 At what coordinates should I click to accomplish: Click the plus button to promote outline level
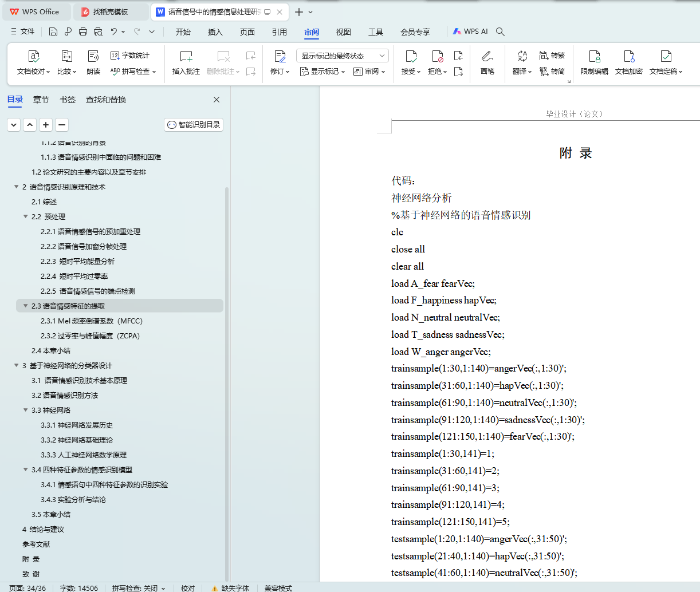pyautogui.click(x=46, y=124)
